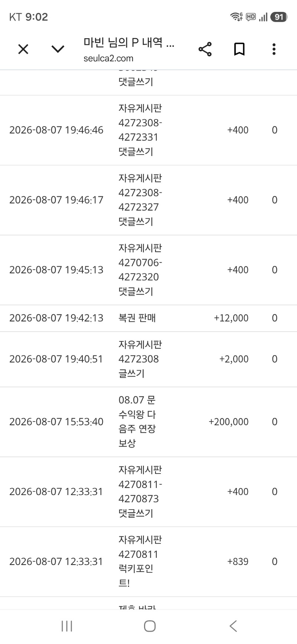297x644 pixels.
Task: Tap the seulca2.com address text
Action: 108,58
